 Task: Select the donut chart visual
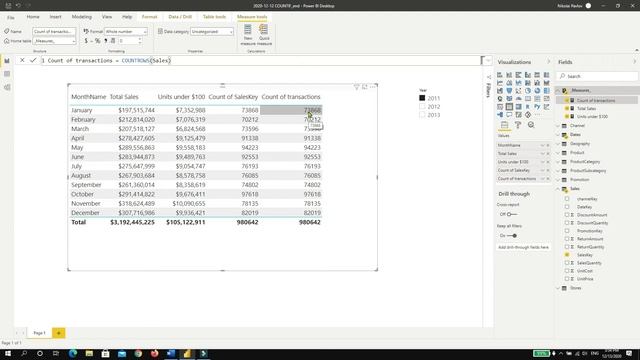coord(537,91)
